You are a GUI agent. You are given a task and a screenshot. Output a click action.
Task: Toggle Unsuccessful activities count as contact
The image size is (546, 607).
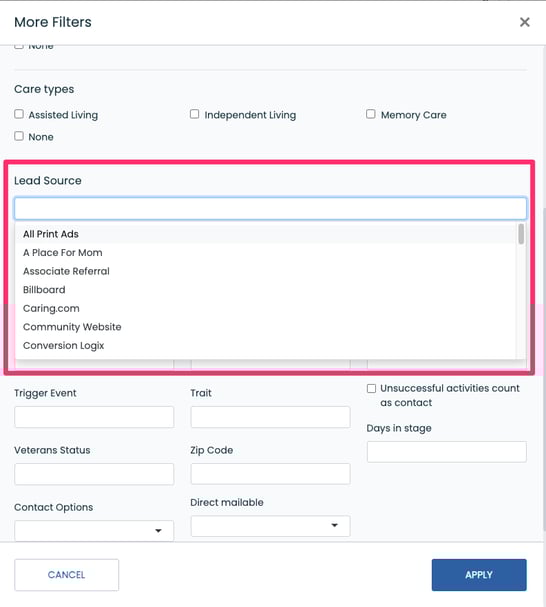tap(371, 388)
